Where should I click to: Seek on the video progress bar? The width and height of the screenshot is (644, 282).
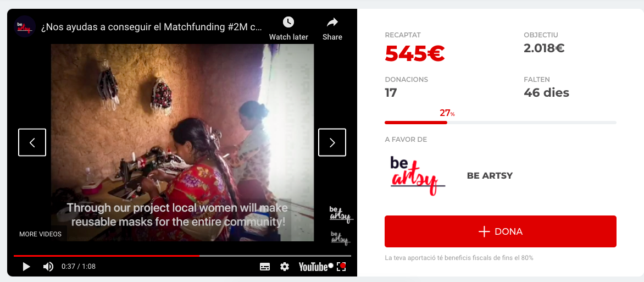click(x=182, y=256)
